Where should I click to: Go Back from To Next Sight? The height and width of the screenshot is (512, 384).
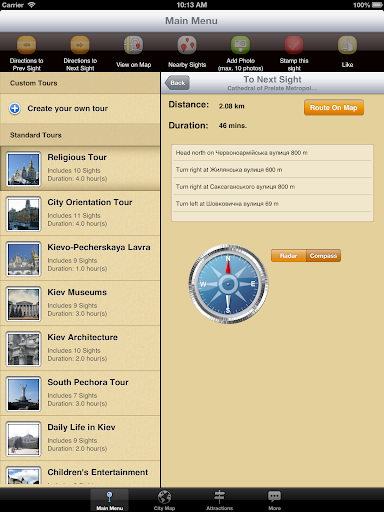(177, 83)
